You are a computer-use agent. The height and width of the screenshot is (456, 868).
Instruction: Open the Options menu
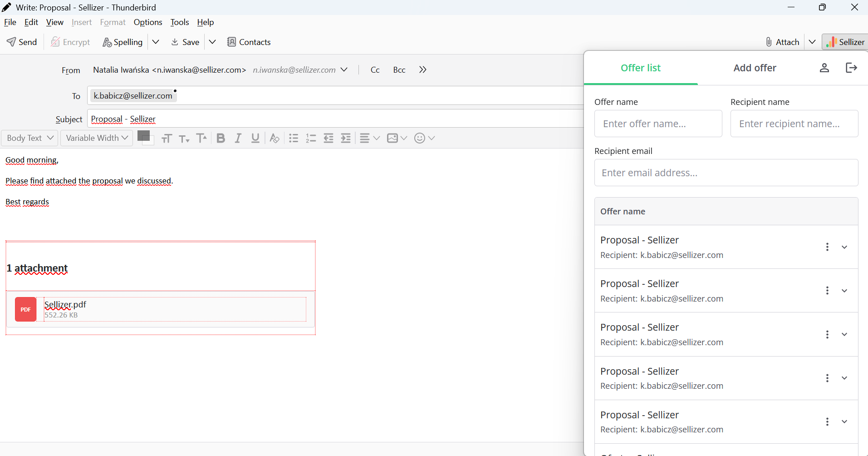(148, 22)
